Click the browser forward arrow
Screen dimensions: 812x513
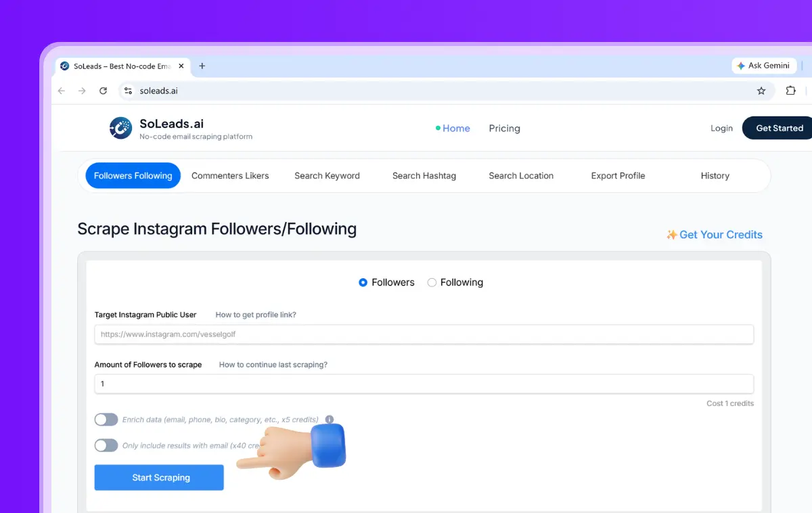point(82,91)
